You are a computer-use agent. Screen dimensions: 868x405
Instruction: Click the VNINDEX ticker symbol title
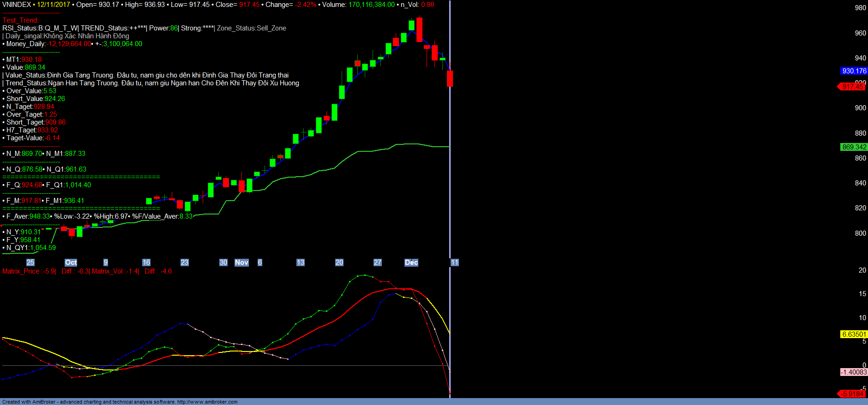point(17,5)
